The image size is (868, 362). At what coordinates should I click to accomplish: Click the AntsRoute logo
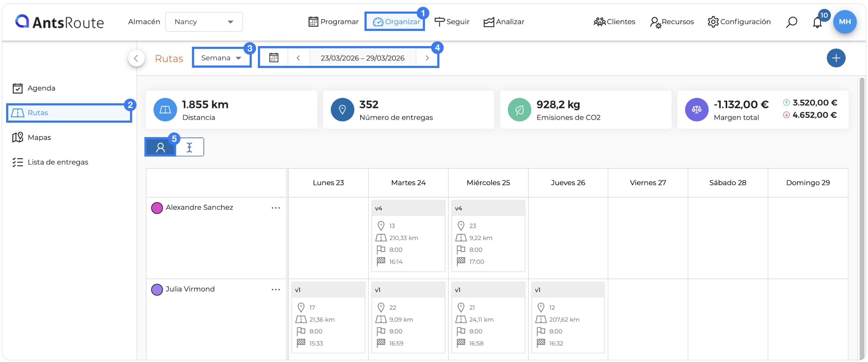[x=59, y=22]
